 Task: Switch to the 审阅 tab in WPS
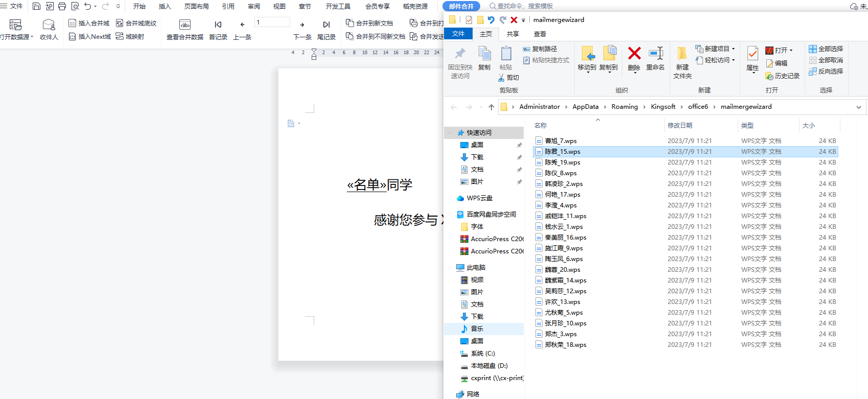point(254,6)
